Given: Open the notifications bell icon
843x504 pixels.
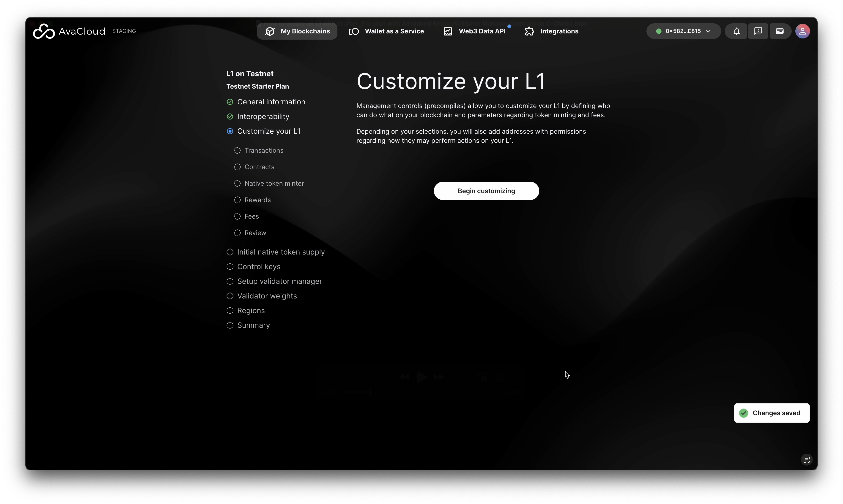Looking at the screenshot, I should pos(736,31).
